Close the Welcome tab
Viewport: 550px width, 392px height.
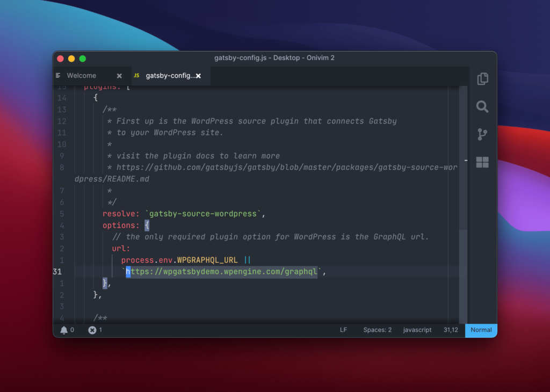coord(119,76)
